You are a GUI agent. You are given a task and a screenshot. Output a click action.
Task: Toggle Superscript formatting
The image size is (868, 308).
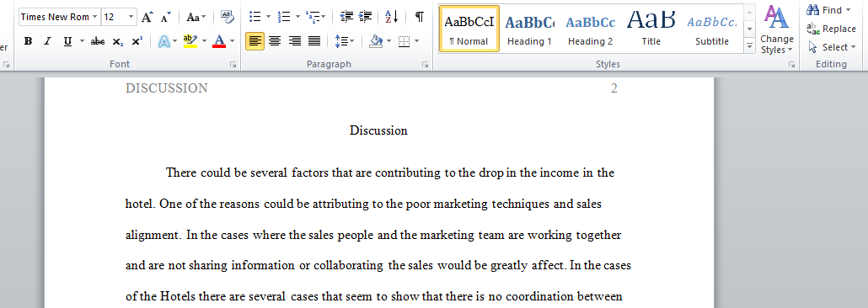137,41
